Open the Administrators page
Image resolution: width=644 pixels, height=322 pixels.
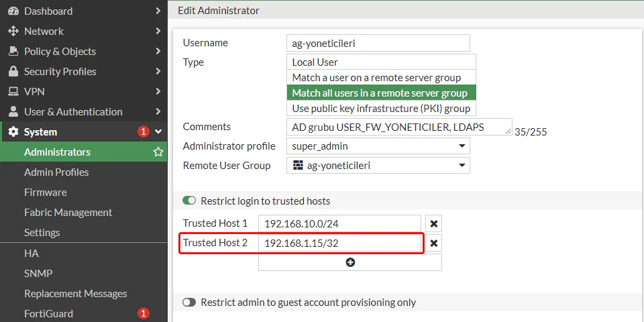click(x=83, y=152)
